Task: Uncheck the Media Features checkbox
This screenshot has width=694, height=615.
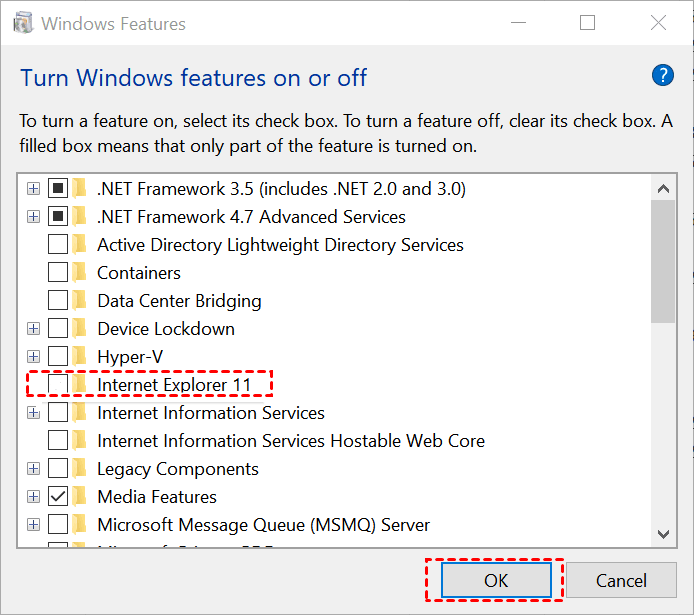Action: pyautogui.click(x=58, y=497)
